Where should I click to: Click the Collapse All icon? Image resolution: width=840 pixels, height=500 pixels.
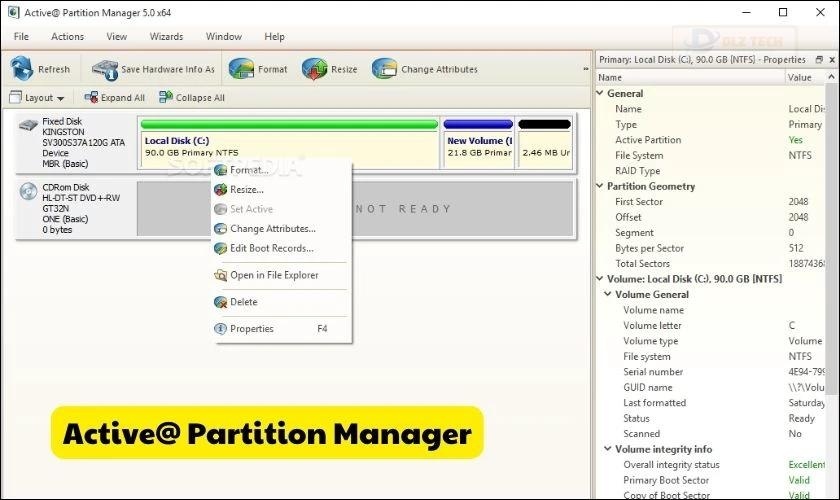(x=166, y=97)
